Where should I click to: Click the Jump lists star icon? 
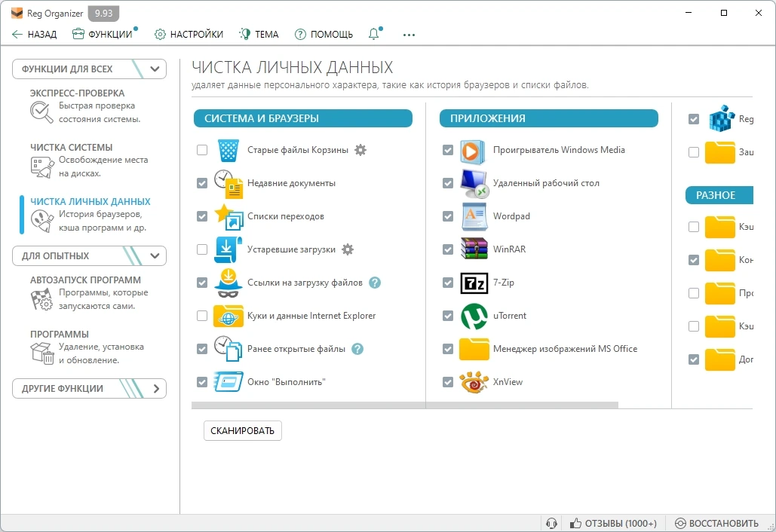pyautogui.click(x=229, y=216)
